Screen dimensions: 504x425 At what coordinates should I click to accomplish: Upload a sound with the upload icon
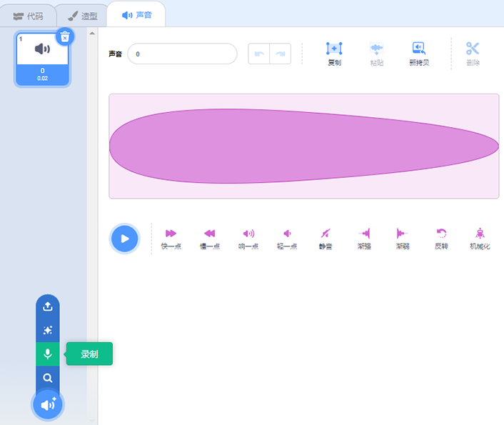point(48,306)
